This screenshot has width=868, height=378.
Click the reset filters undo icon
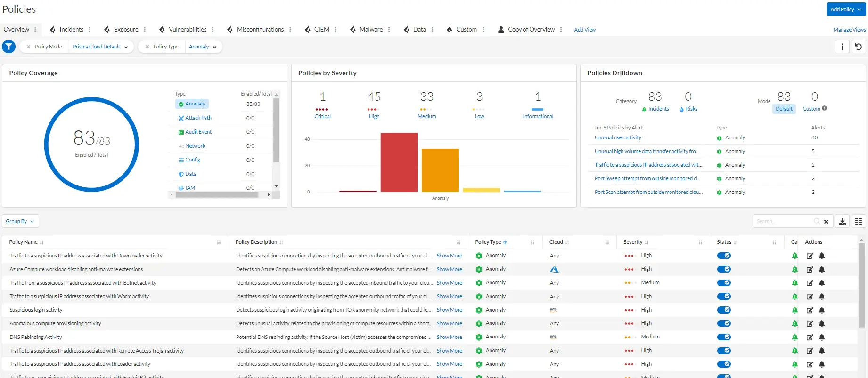tap(859, 47)
